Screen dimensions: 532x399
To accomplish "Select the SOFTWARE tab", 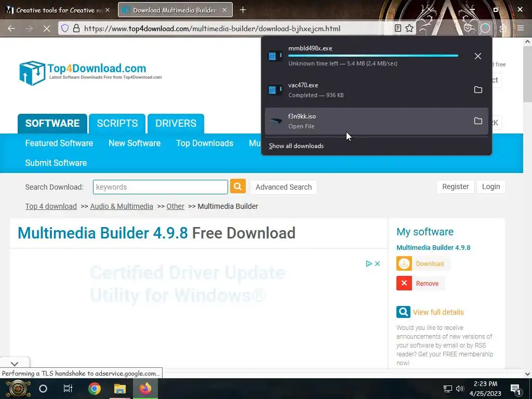I will point(52,124).
